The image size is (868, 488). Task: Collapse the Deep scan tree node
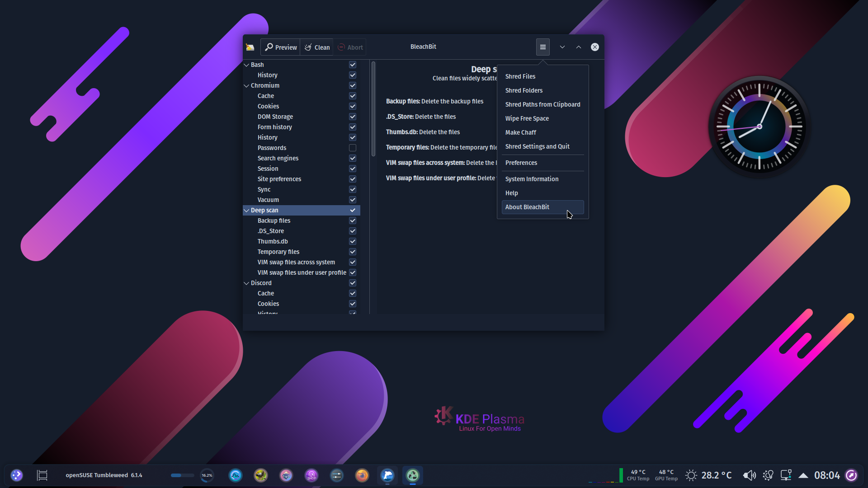click(x=246, y=211)
